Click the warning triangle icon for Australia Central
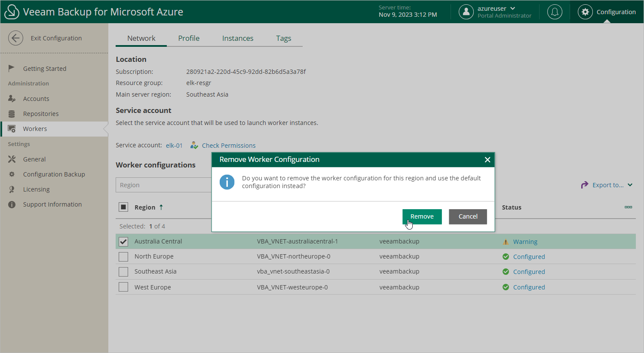Viewport: 644px width, 353px height. point(506,242)
